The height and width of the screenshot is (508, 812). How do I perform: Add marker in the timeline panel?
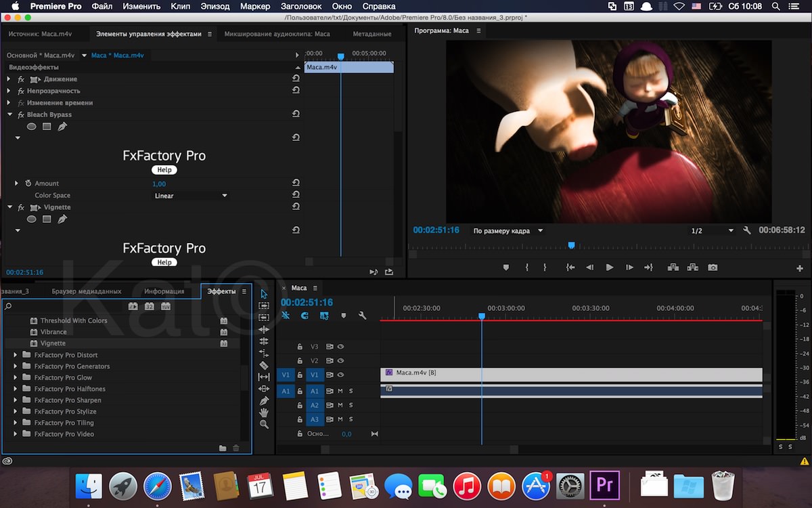pos(343,316)
